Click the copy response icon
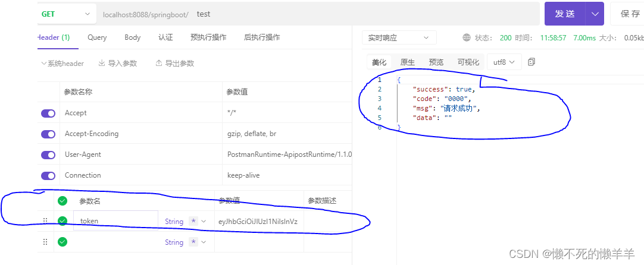The height and width of the screenshot is (265, 644). tap(532, 62)
